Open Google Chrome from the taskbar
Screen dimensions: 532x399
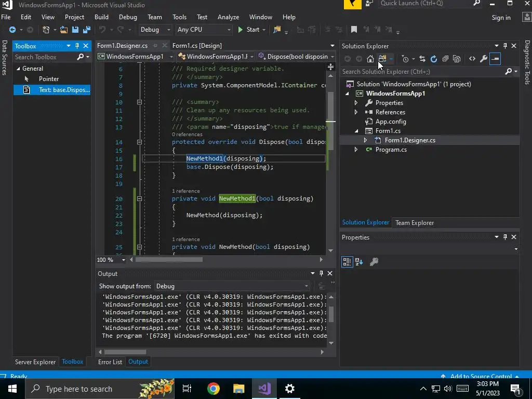pos(213,389)
